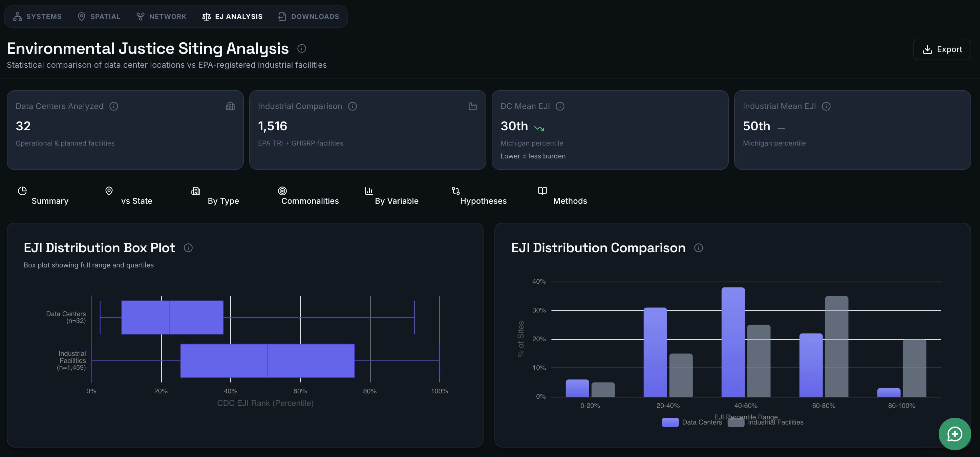The width and height of the screenshot is (980, 457).
Task: Click info icon beside Industrial Comparison
Action: 352,106
